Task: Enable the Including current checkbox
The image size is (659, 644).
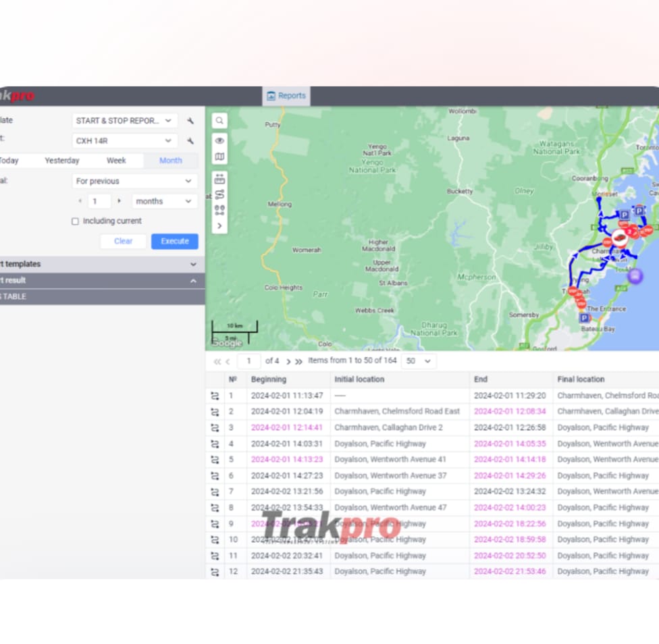Action: pos(75,221)
